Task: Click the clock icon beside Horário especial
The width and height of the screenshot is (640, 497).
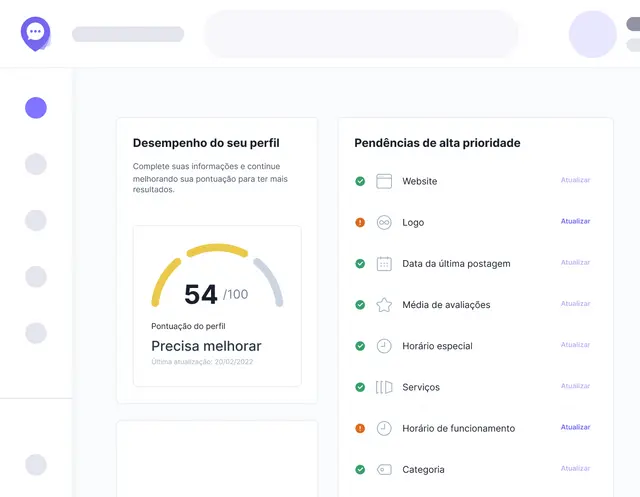Action: click(384, 346)
